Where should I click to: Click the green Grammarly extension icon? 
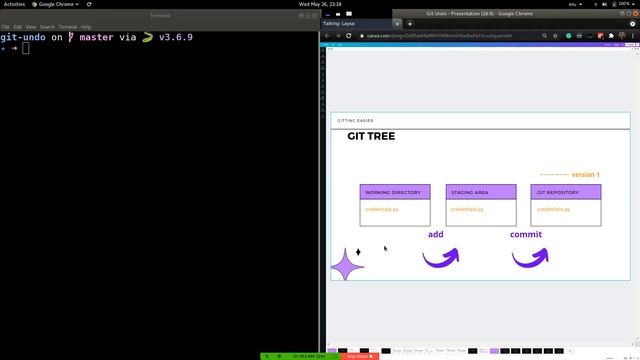click(569, 36)
